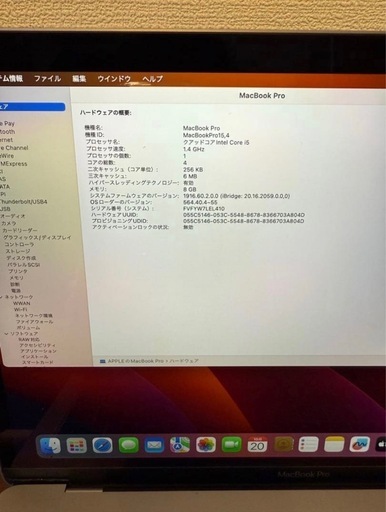This screenshot has height=512, width=386.
Task: Open the ウインドウ menu
Action: click(x=114, y=79)
